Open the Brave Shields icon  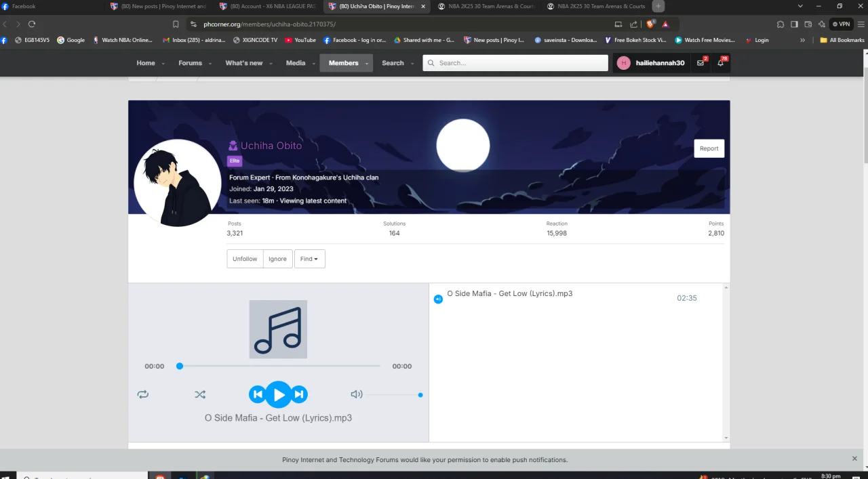650,24
